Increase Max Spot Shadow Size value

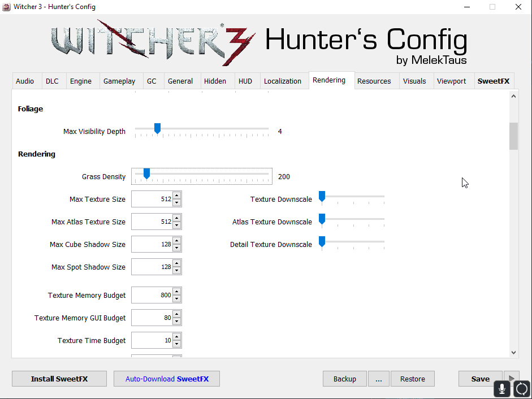click(176, 263)
